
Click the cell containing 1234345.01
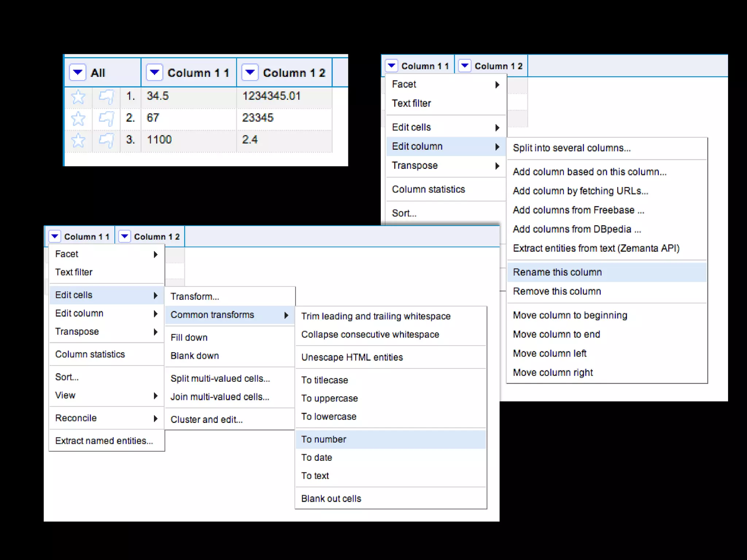[271, 96]
